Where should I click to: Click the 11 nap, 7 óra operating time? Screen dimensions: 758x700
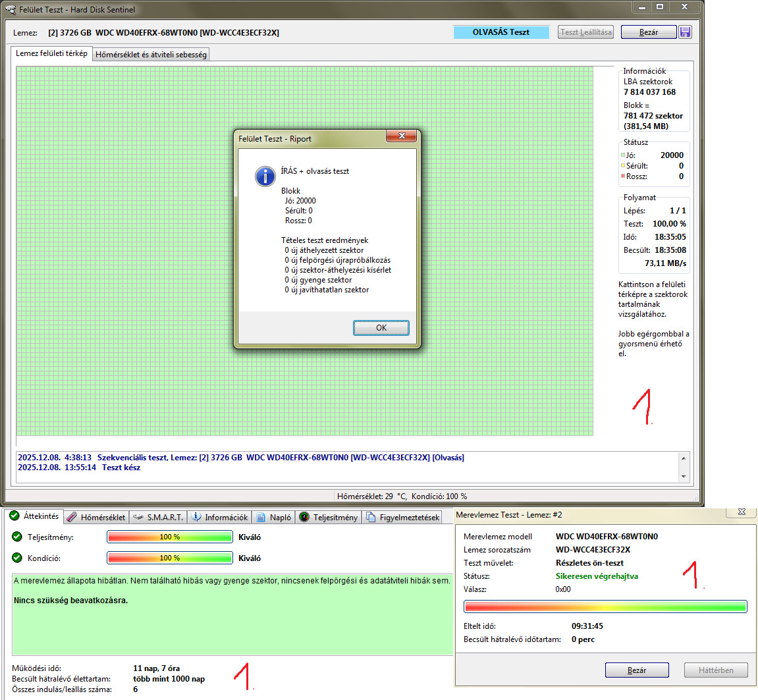156,668
